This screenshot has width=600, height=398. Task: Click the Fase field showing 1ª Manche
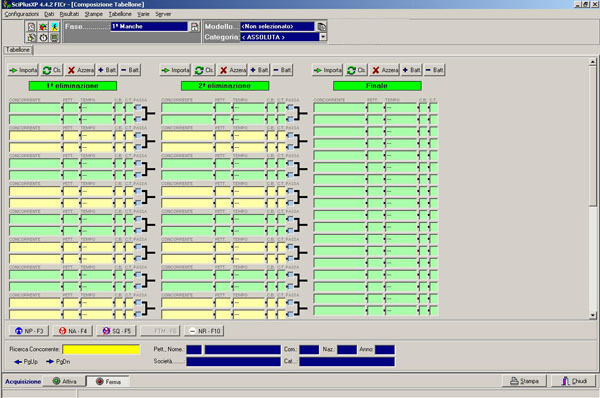coord(149,26)
